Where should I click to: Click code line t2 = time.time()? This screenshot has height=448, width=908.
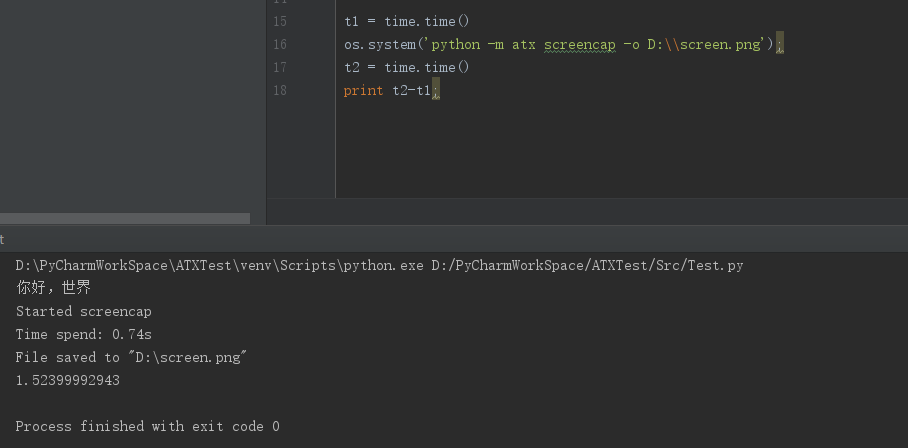(407, 68)
